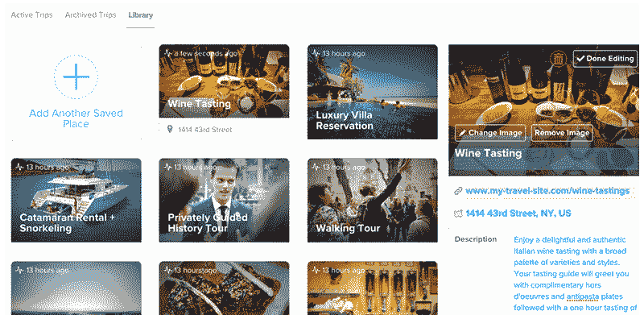Image resolution: width=644 pixels, height=315 pixels.
Task: Click the location pin under Wine Tasting card
Action: click(170, 130)
